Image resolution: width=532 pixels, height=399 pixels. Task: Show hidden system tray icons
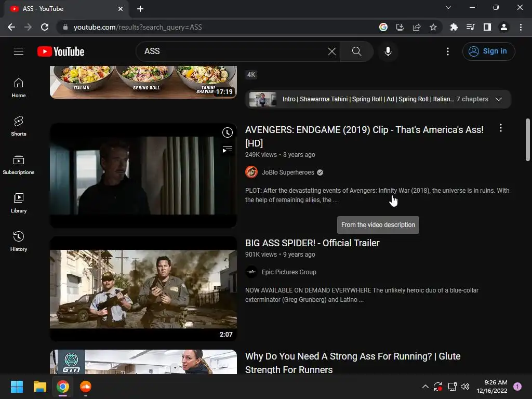425,387
